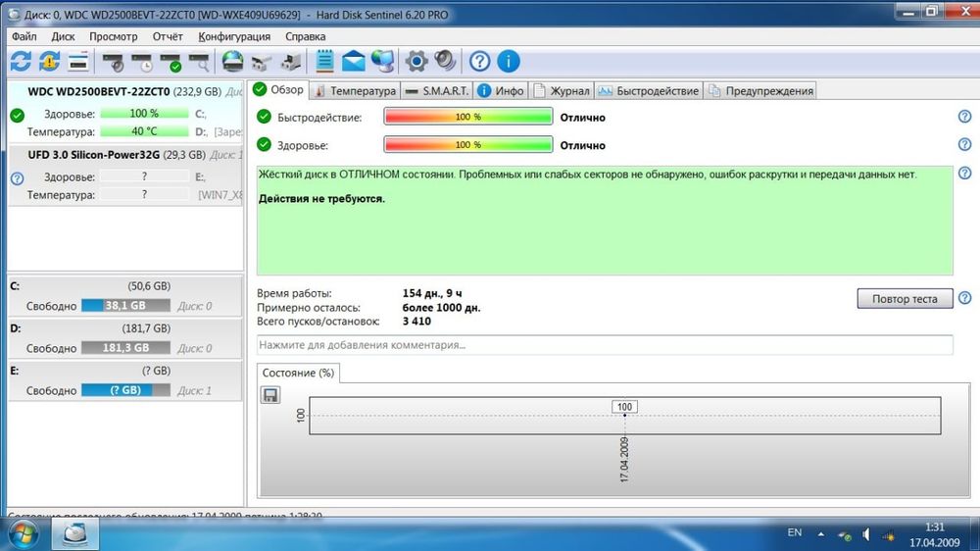
Task: Open the Конфигурация menu
Action: click(x=234, y=36)
